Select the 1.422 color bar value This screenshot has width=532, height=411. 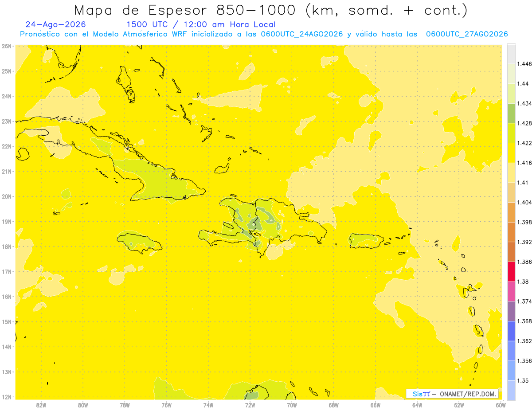coord(524,143)
